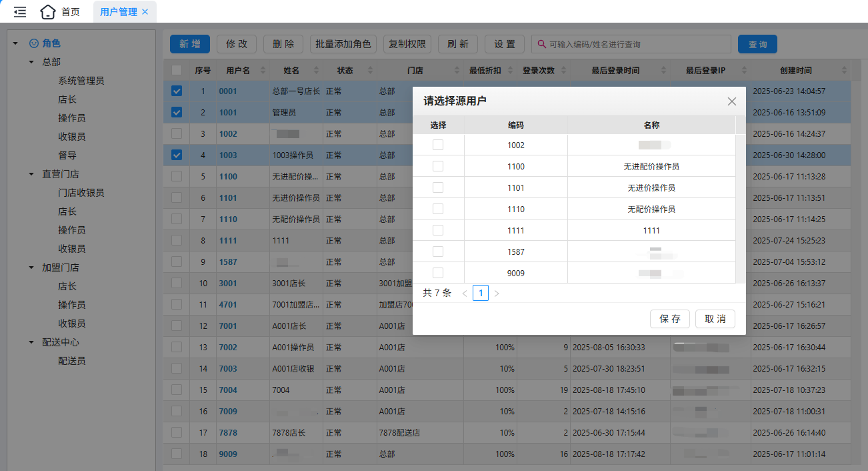
Task: Tick checkbox for code 1587 in dialog
Action: pos(438,252)
